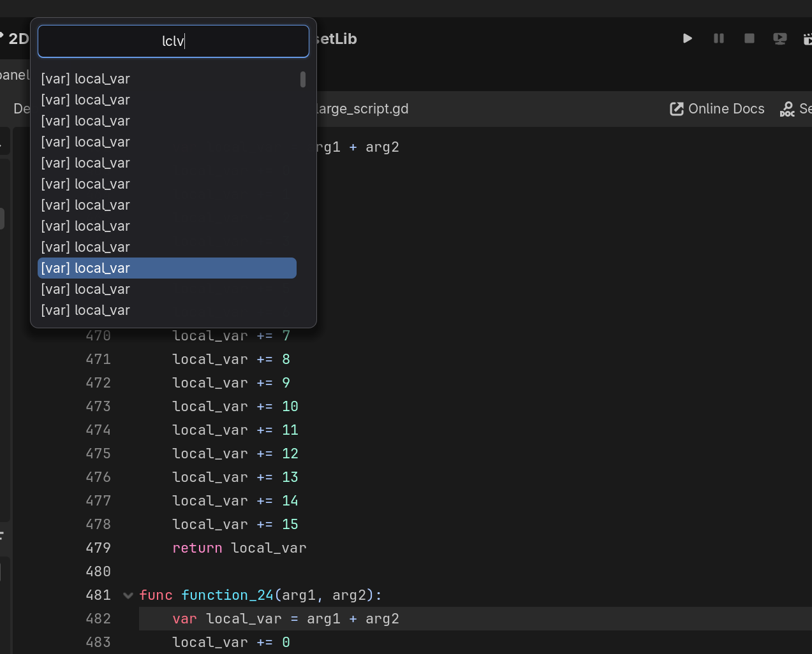Stop the running project

tap(749, 38)
